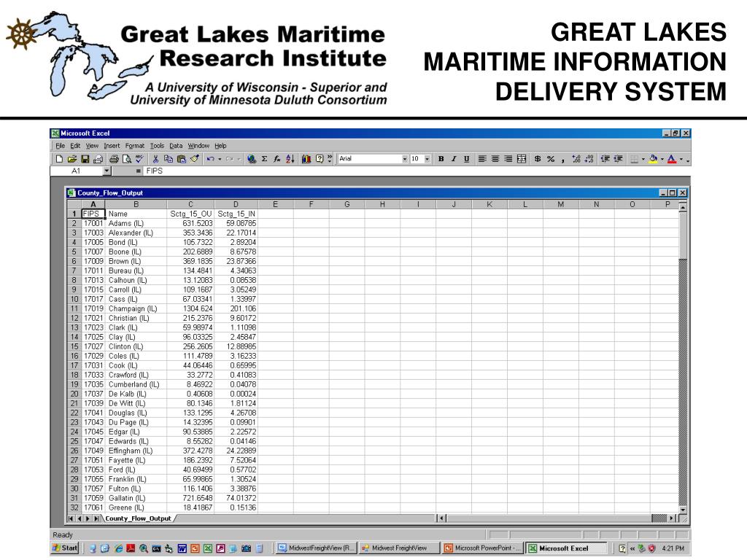Open the Insert menu
The image size is (747, 560).
point(112,146)
